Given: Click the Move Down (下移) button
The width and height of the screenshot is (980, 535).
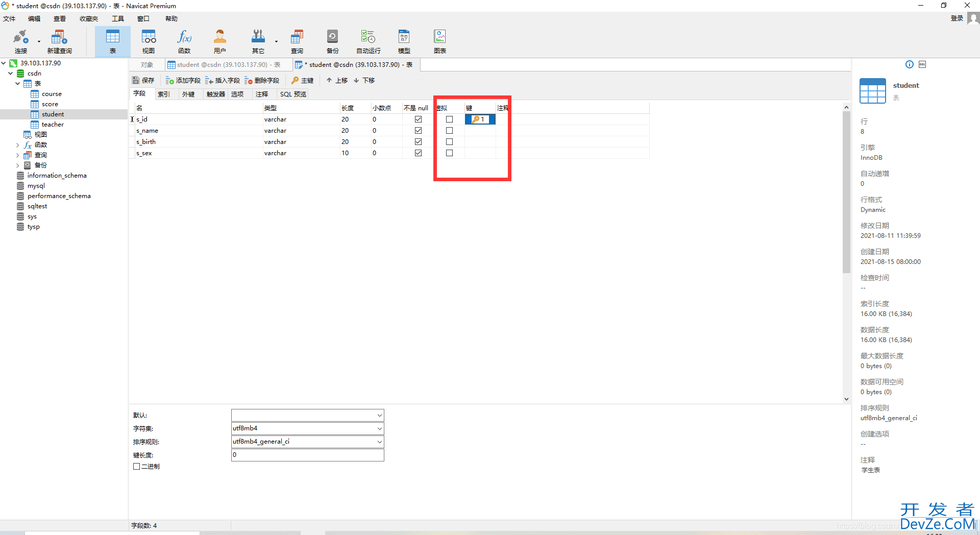Looking at the screenshot, I should pyautogui.click(x=364, y=81).
